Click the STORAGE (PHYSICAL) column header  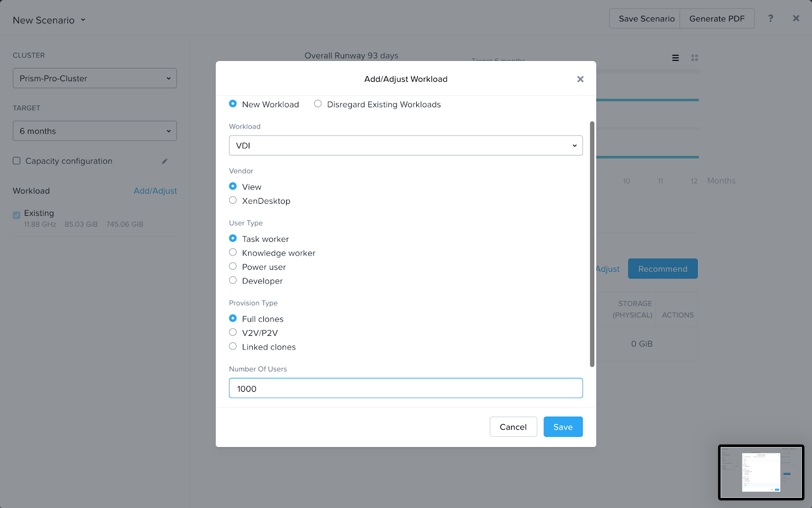click(633, 309)
